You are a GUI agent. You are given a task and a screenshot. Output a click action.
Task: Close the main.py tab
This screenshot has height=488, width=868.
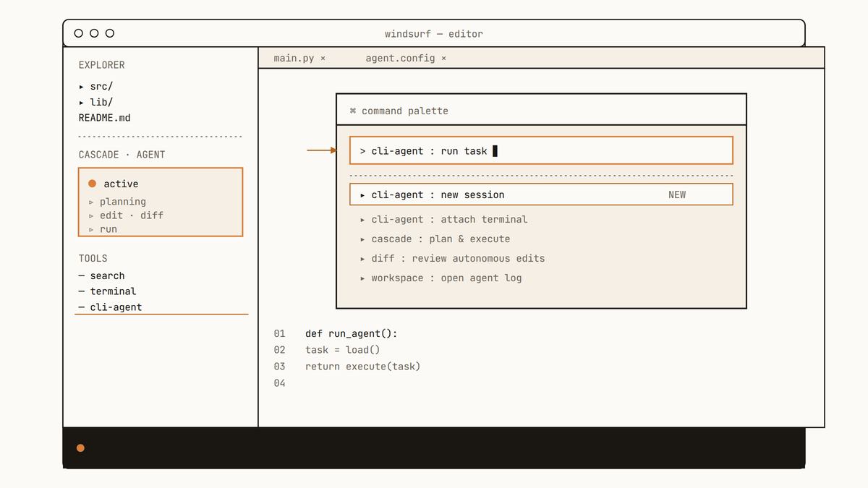click(x=323, y=58)
